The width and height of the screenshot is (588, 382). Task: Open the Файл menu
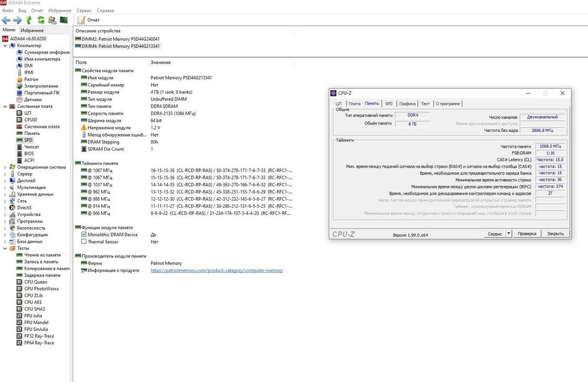click(x=8, y=11)
